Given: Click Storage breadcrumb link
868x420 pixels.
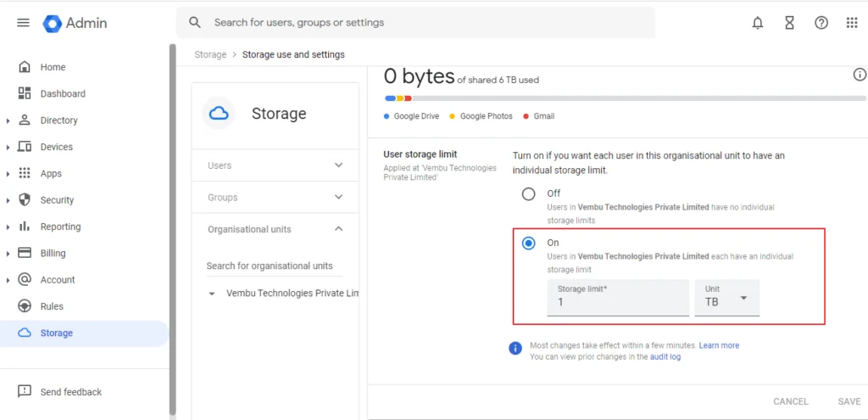Looking at the screenshot, I should point(210,54).
